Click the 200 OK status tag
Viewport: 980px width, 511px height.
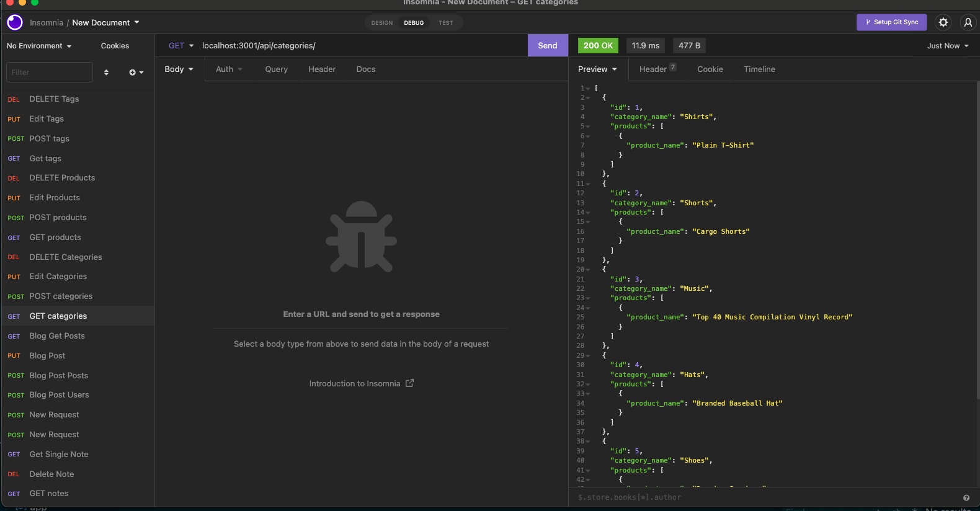pos(598,46)
